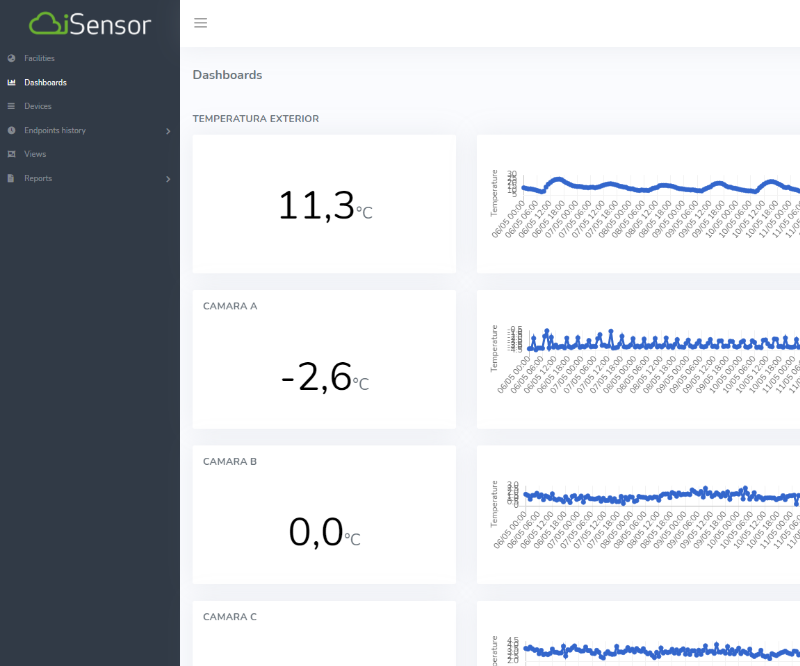Viewport: 800px width, 666px height.
Task: Click the exterior temperature line chart
Action: (x=644, y=204)
